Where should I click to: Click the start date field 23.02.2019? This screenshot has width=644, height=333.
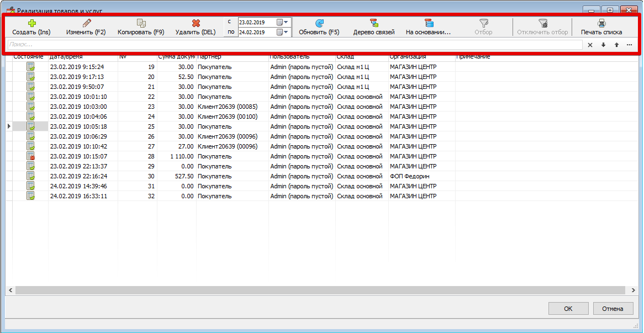tap(257, 22)
